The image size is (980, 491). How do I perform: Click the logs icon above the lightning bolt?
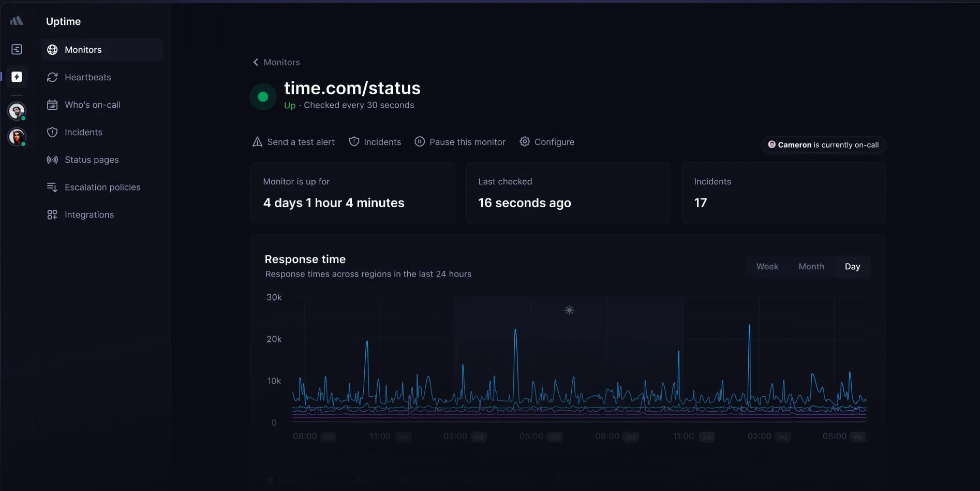(x=17, y=49)
